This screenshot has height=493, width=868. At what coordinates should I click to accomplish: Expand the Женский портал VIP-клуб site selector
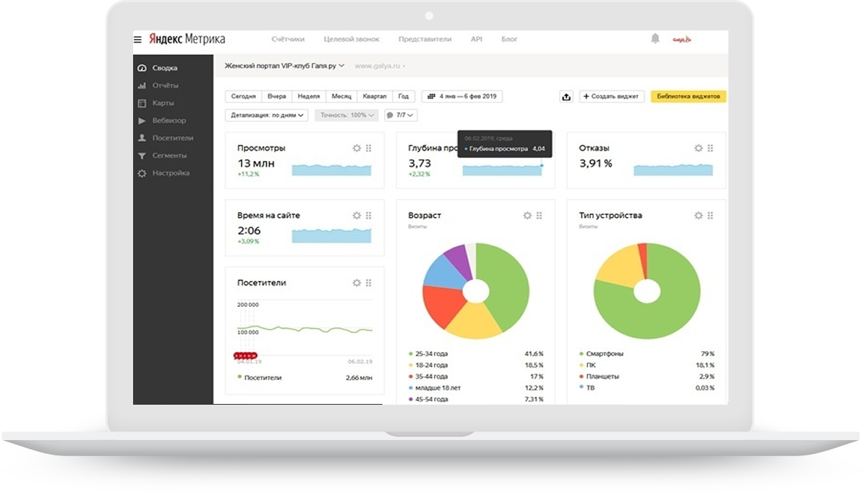[285, 66]
